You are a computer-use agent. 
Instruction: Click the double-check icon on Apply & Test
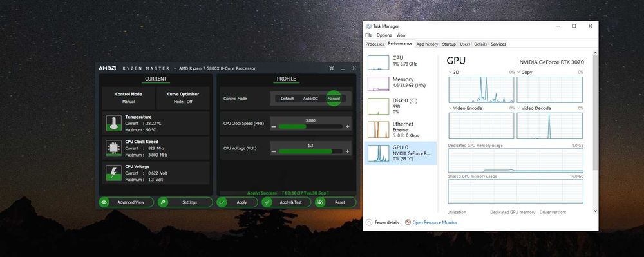tap(267, 202)
